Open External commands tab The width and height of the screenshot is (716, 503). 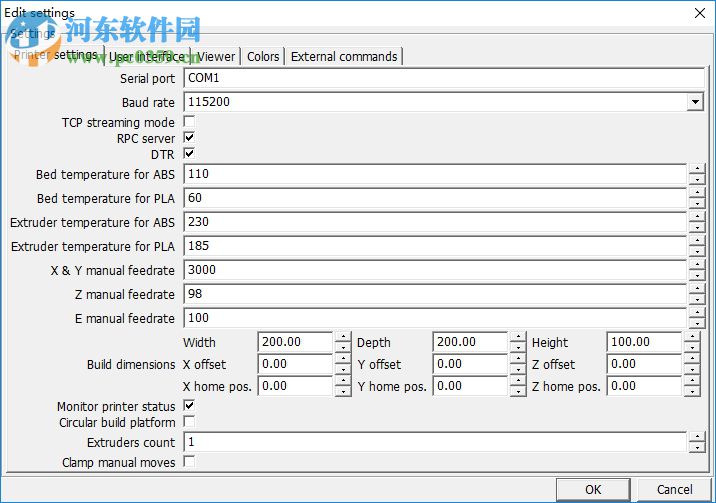point(344,57)
